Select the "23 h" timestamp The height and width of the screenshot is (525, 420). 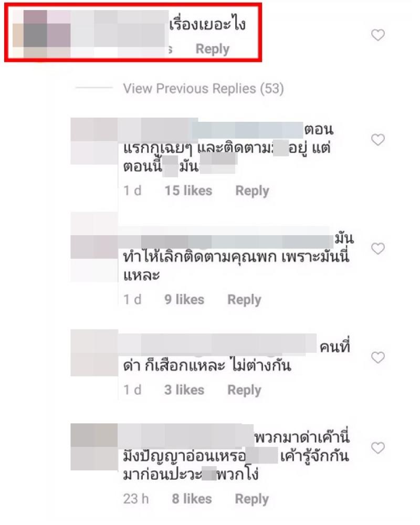click(x=135, y=499)
